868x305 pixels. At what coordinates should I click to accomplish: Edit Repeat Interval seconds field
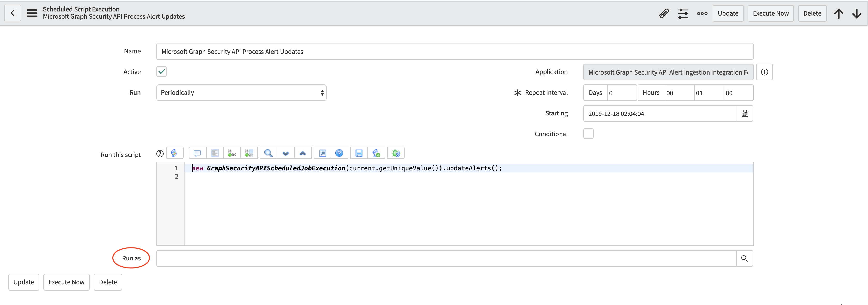coord(738,93)
